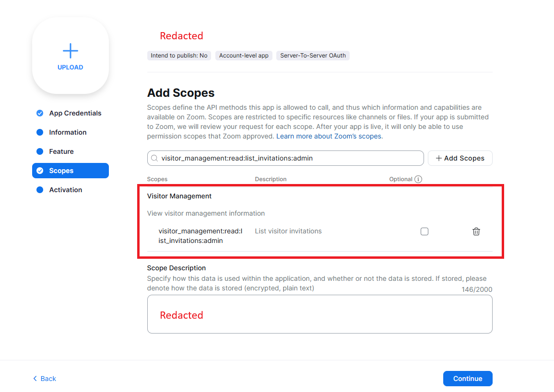Open the App Credentials step

click(75, 113)
